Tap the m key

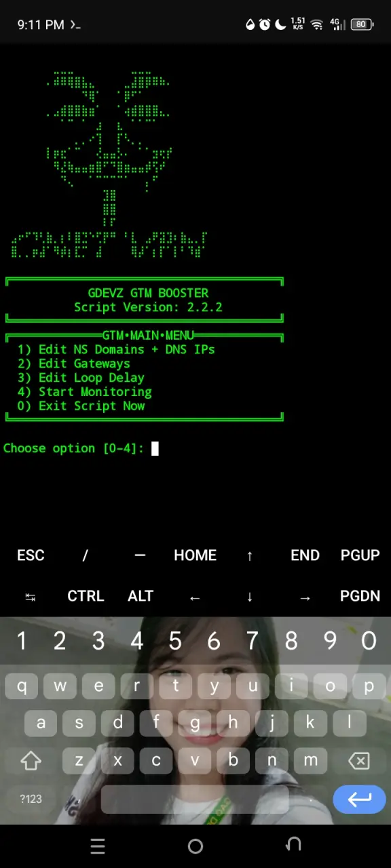(311, 761)
